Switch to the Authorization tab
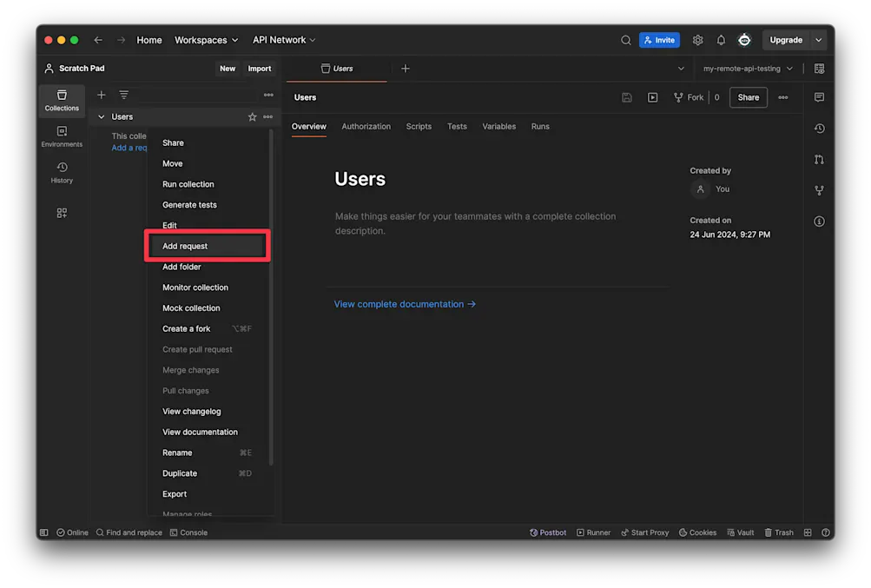871x588 pixels. click(366, 126)
